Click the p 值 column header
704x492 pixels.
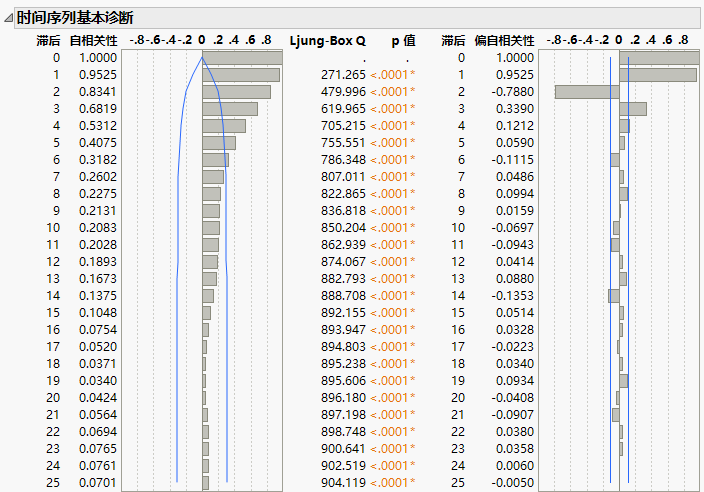click(x=403, y=41)
